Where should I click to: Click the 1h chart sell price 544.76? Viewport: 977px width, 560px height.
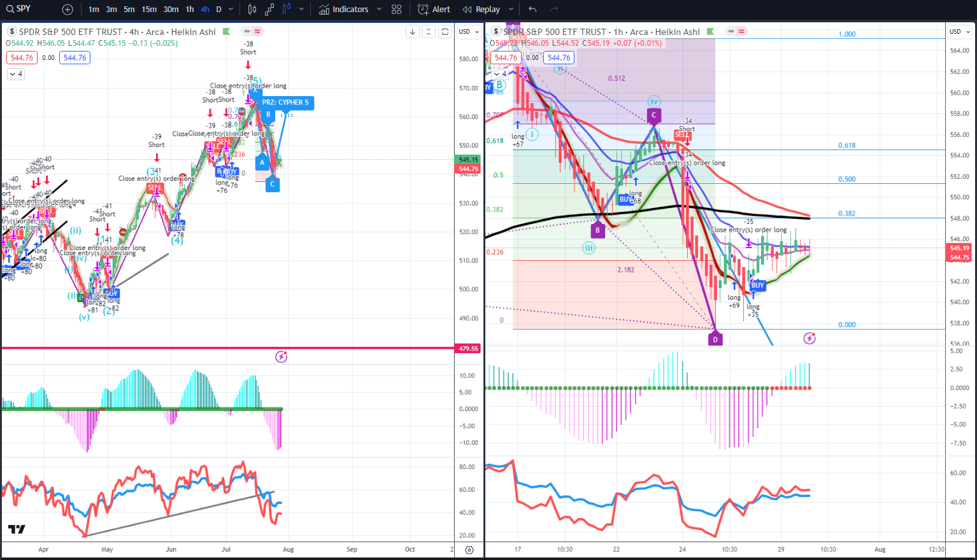click(x=506, y=58)
